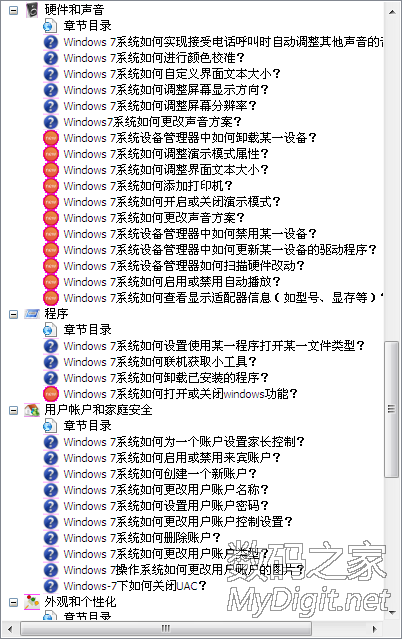This screenshot has height=639, width=402.
Task: Click the programs icon beside 程序
Action: click(x=32, y=313)
